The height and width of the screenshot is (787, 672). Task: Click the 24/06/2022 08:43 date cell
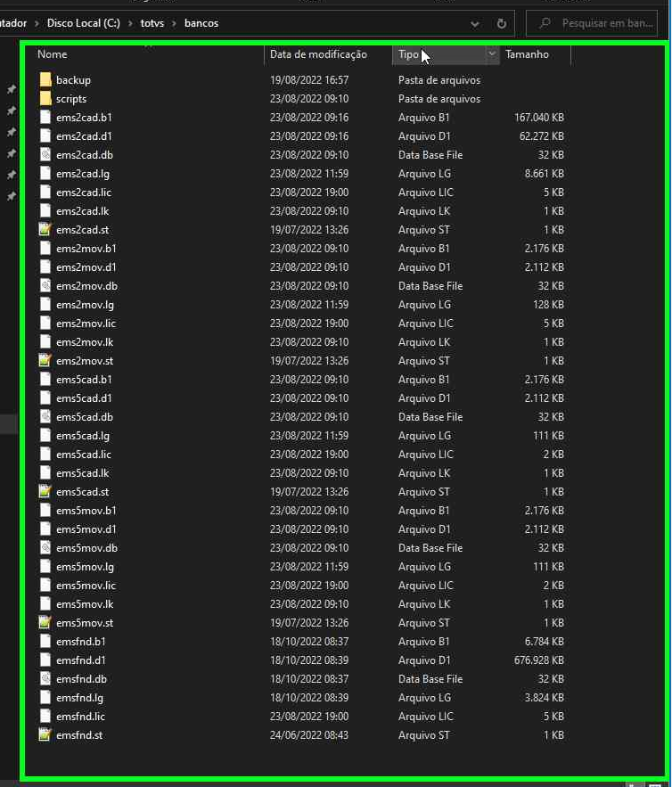309,734
